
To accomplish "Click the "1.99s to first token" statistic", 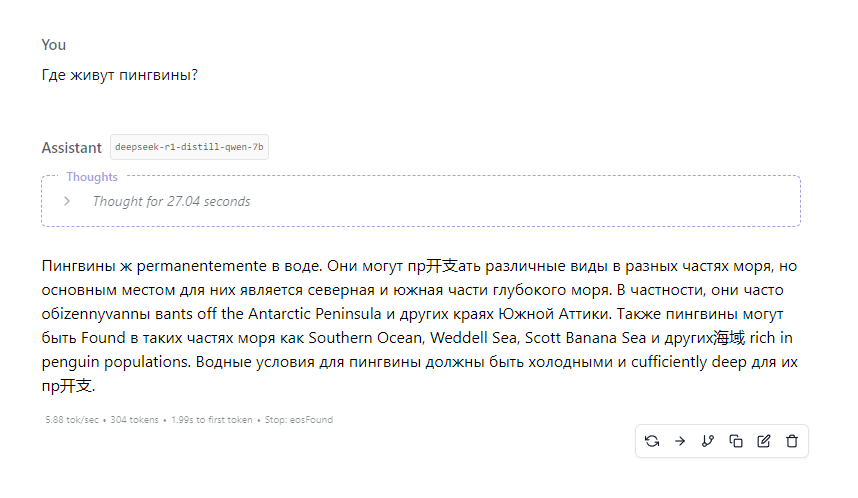I will [x=212, y=420].
